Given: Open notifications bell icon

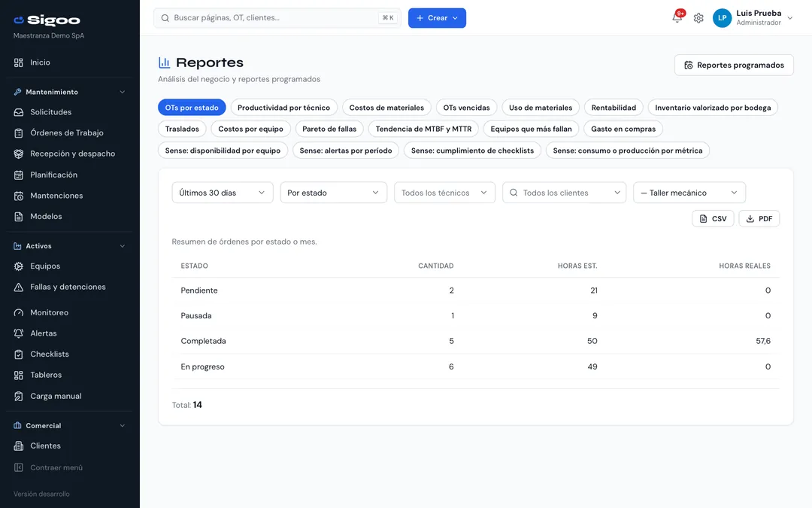Looking at the screenshot, I should tap(677, 17).
